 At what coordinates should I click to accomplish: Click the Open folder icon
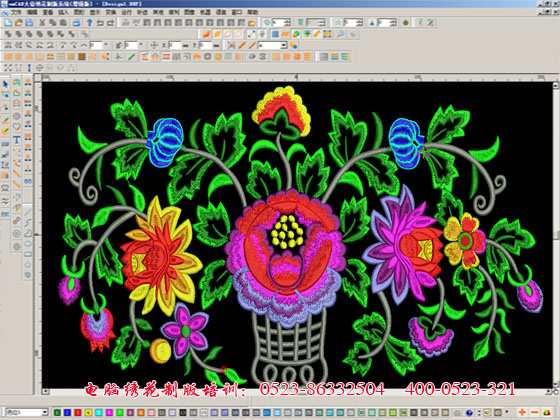point(19,23)
